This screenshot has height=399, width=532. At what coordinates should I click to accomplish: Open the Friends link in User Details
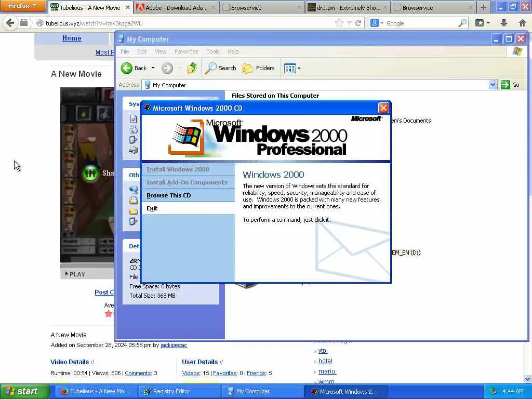tap(256, 373)
